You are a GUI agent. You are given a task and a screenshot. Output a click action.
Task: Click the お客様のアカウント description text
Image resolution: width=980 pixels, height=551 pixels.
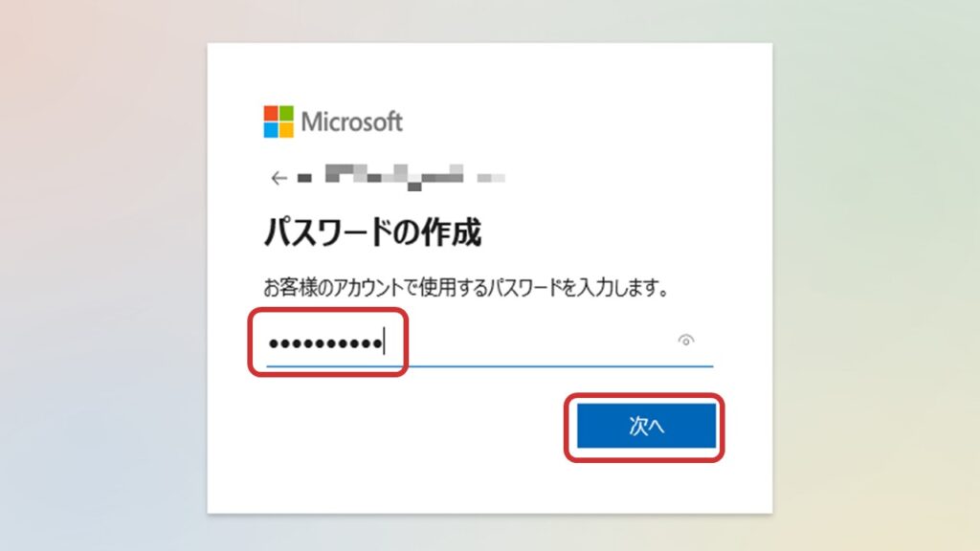(467, 288)
